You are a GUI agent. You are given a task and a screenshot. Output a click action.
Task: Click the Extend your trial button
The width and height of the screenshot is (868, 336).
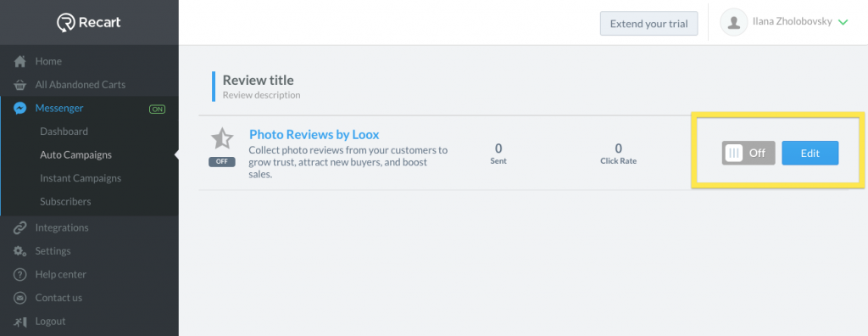[648, 24]
